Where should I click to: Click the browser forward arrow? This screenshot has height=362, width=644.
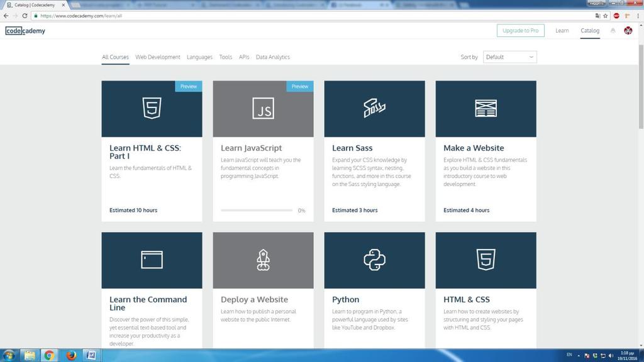[15, 16]
